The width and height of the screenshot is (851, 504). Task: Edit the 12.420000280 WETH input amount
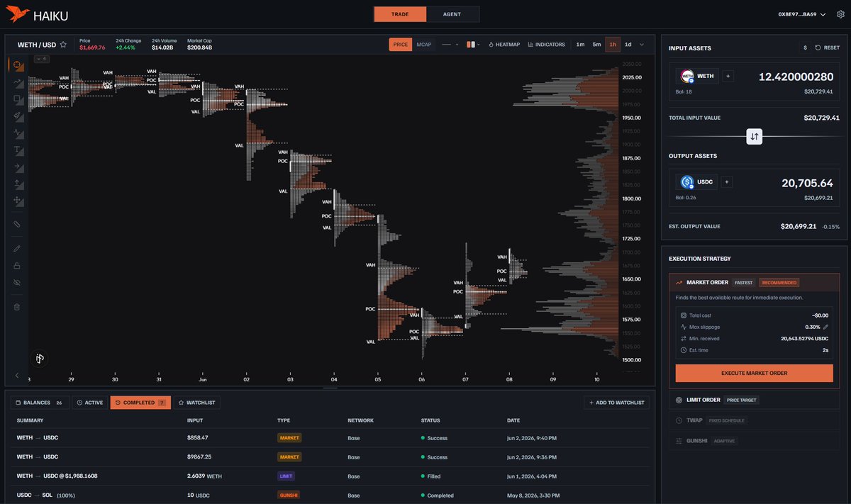pos(796,77)
